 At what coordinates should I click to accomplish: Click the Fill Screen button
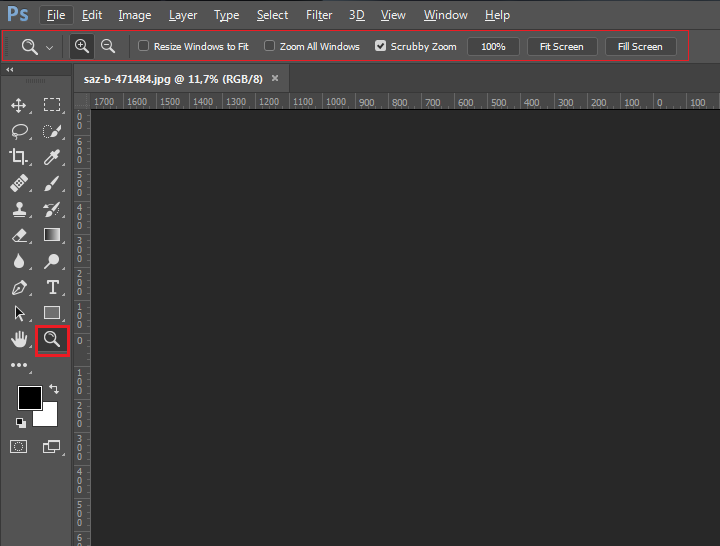640,46
